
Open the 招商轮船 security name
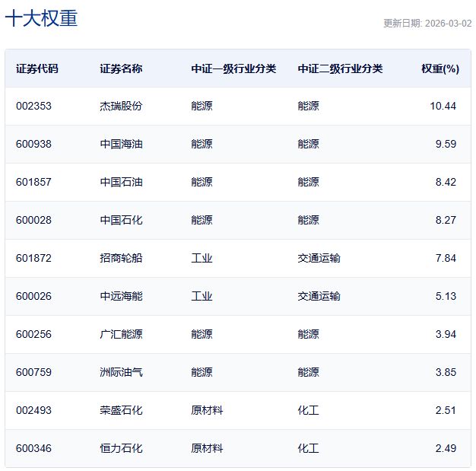[x=121, y=259]
